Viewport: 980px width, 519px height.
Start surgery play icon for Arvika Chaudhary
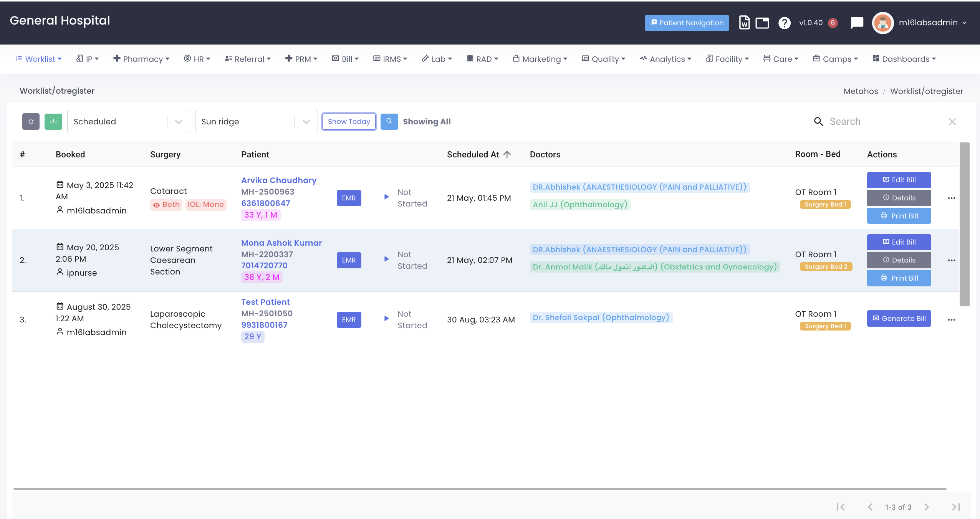tap(386, 197)
